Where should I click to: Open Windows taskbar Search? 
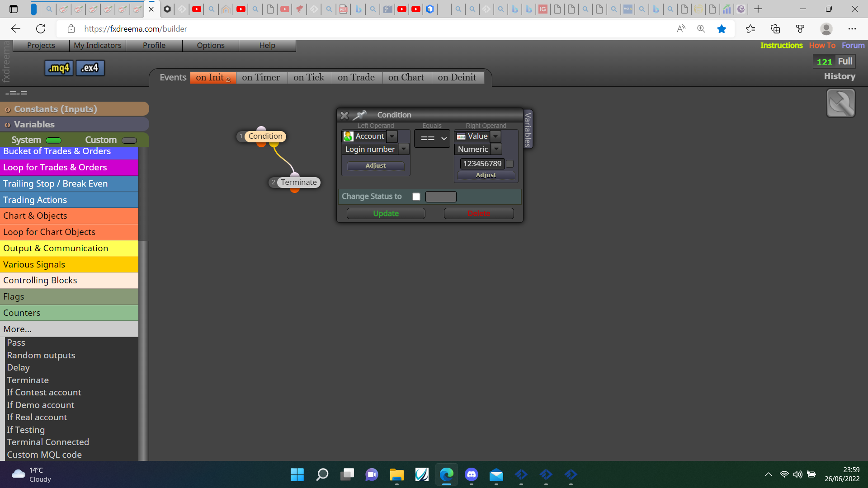(x=322, y=474)
